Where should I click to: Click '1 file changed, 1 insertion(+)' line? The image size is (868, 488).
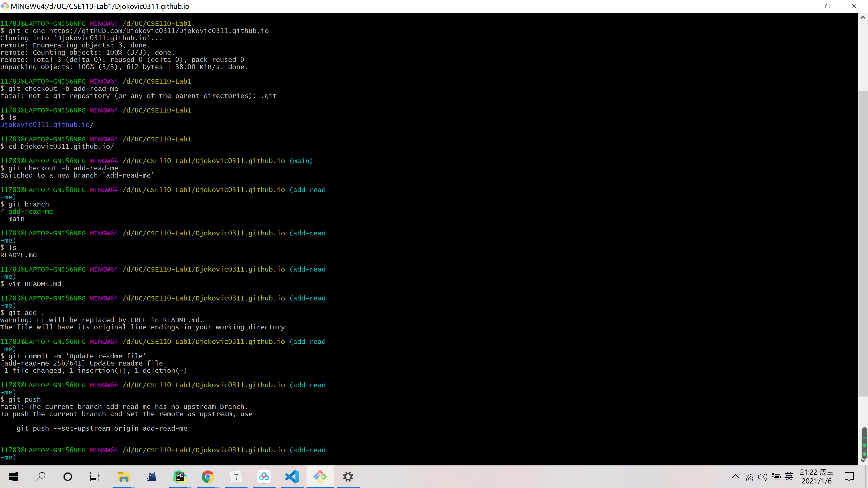pyautogui.click(x=95, y=371)
